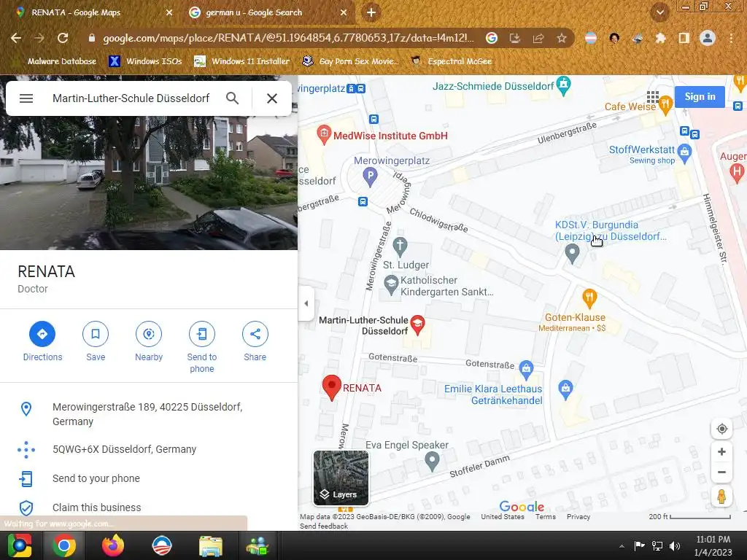Screen dimensions: 747x560
Task: Open the Chrome extensions puzzle icon
Action: click(x=660, y=38)
